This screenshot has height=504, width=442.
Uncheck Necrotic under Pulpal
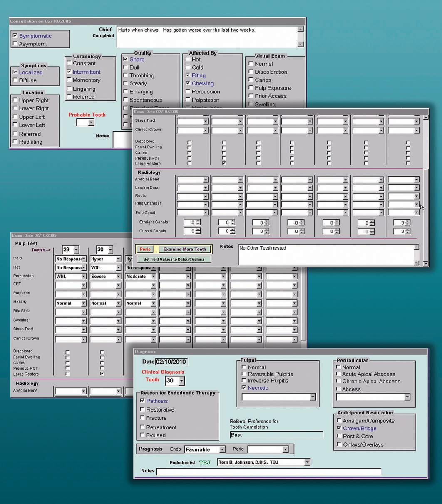click(244, 387)
